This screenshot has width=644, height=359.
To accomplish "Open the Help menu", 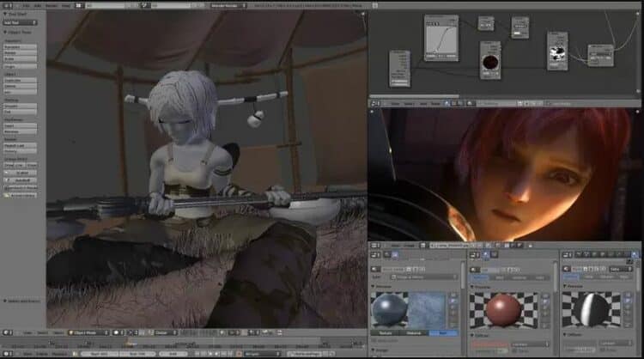I will (x=66, y=6).
